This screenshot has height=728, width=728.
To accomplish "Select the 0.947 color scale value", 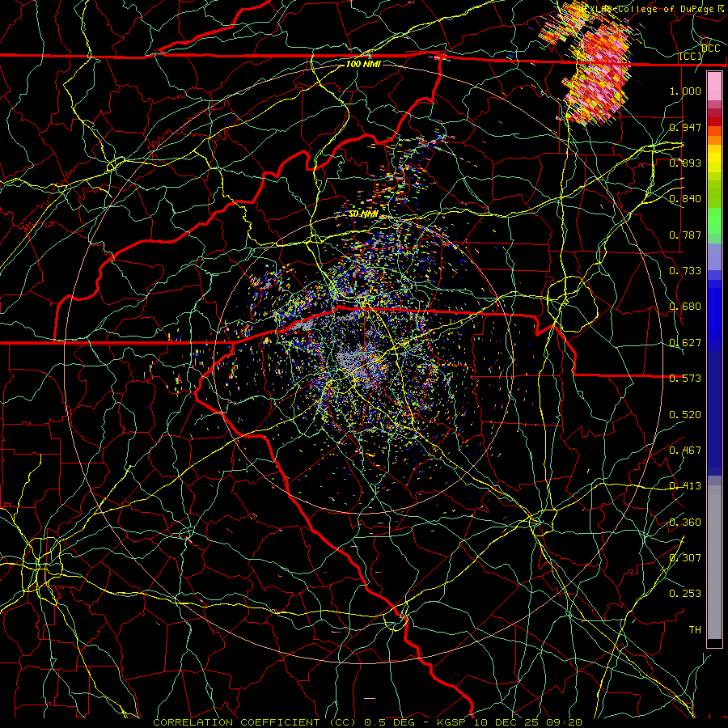I will click(685, 127).
